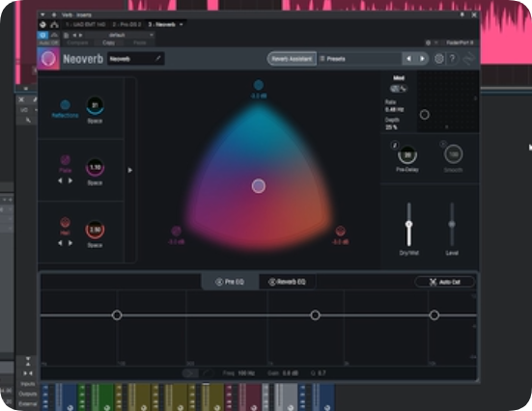Click the Freq value 100 Hz
The width and height of the screenshot is (532, 411).
tap(246, 373)
